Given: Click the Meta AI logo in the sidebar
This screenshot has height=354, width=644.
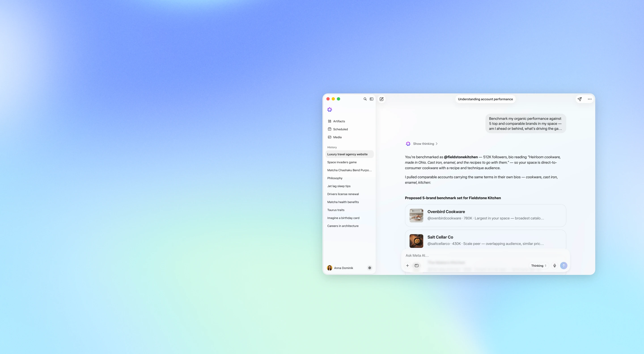Looking at the screenshot, I should coord(330,110).
